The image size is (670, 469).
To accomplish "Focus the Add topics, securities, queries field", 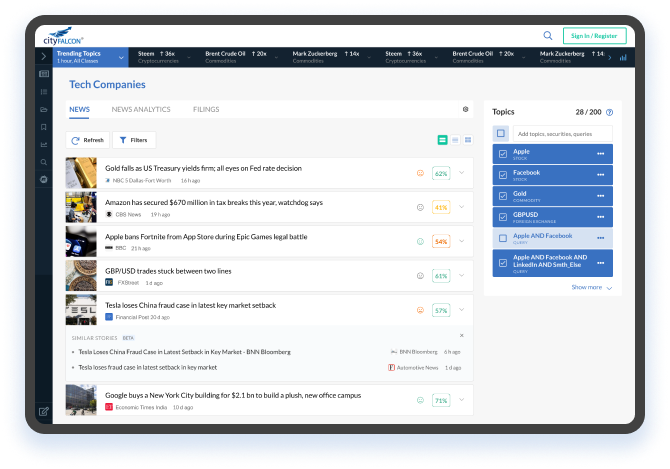I will pyautogui.click(x=563, y=134).
